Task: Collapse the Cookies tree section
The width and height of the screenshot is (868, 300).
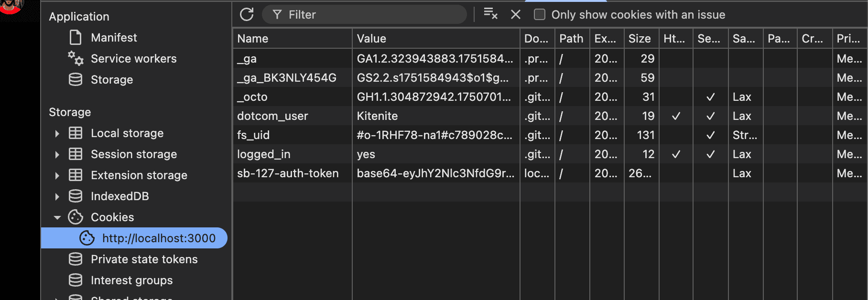Action: 57,217
